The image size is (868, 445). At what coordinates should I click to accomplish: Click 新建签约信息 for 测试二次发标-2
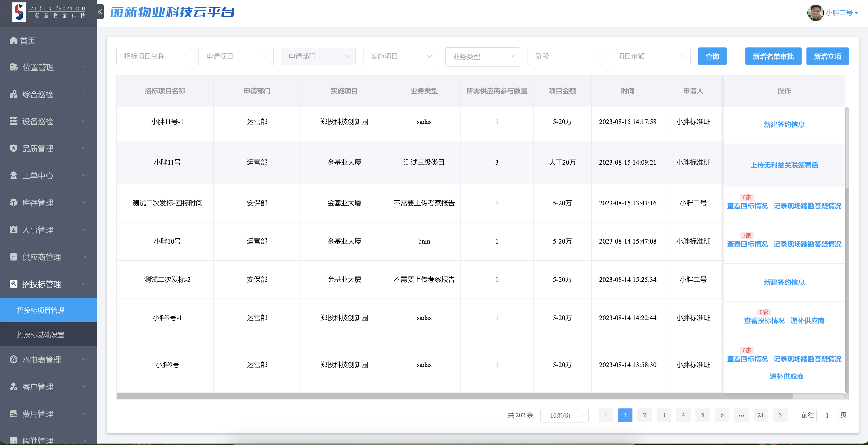(784, 282)
